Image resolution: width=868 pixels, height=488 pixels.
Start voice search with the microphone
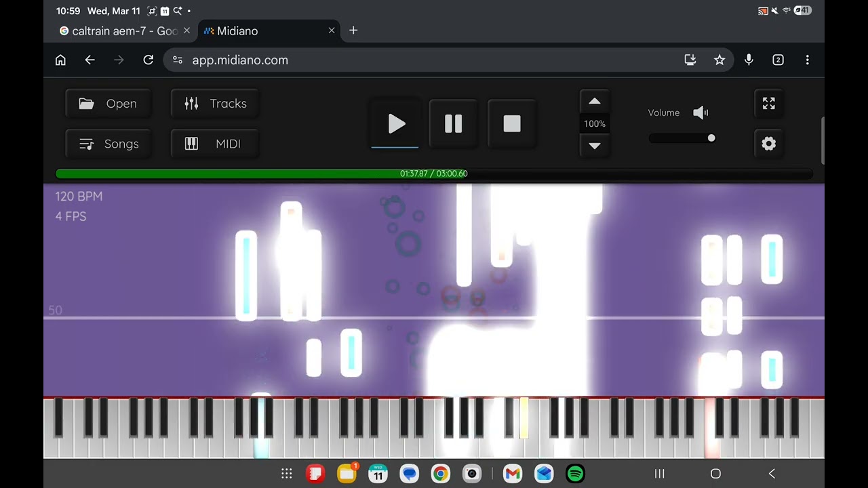(x=749, y=60)
